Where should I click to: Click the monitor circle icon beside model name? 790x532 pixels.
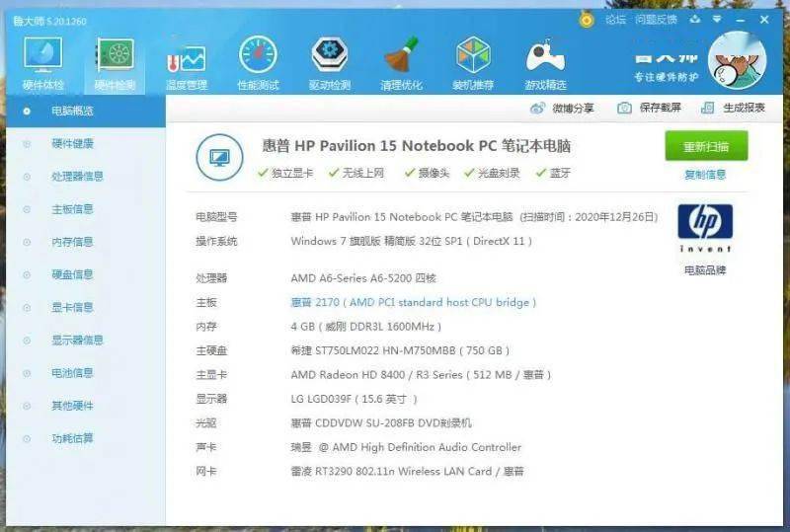coord(219,157)
